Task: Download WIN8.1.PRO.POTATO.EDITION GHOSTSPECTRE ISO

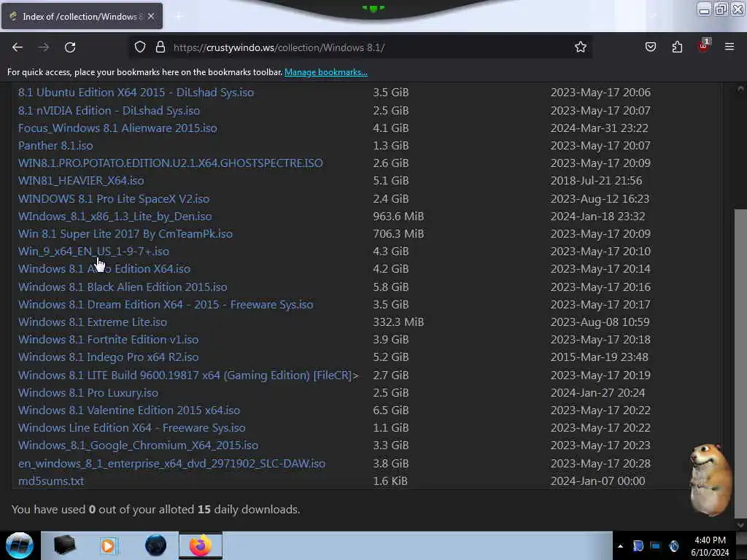Action: (x=170, y=163)
